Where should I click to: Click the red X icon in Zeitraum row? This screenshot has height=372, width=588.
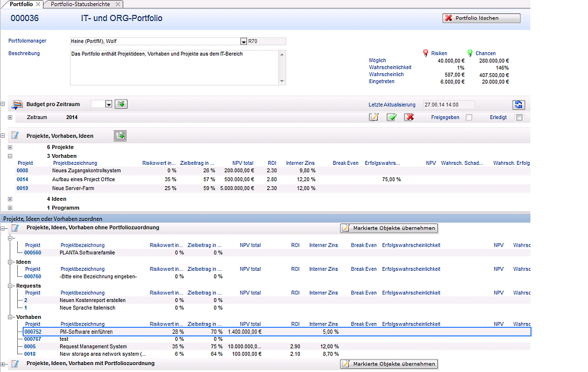pos(409,117)
